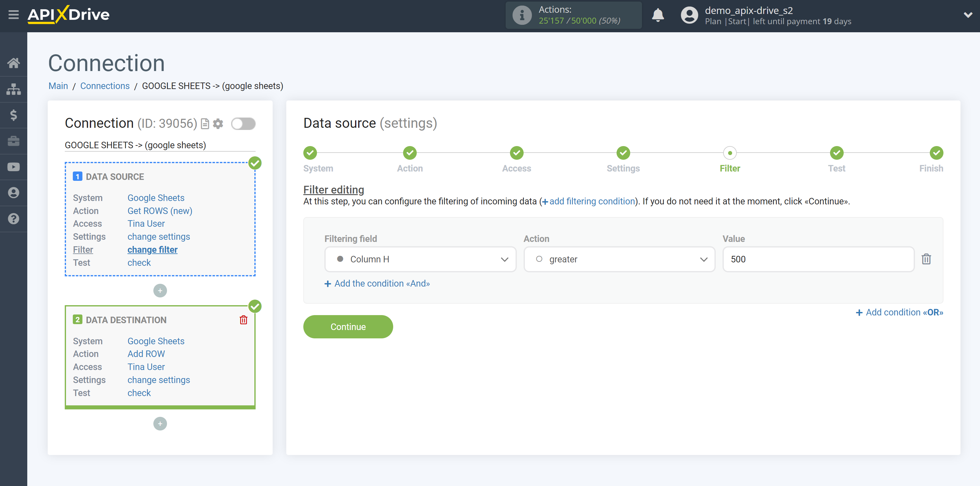
Task: Click Data Destination Tina User link
Action: point(146,367)
